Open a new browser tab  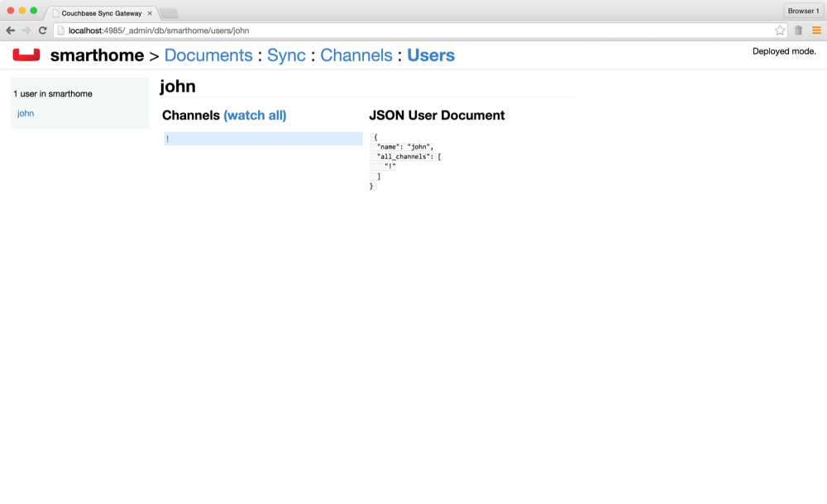[x=169, y=13]
